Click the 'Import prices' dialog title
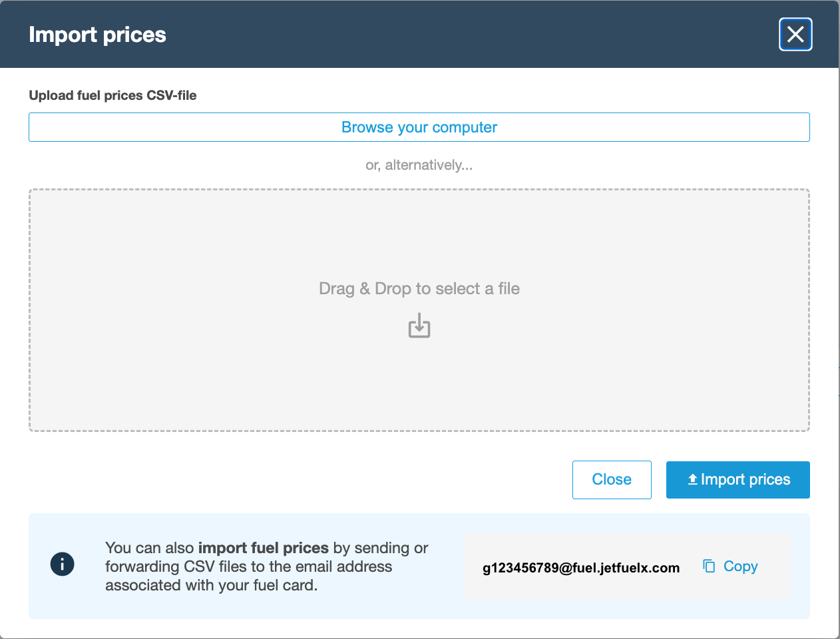This screenshot has width=840, height=639. click(x=97, y=35)
